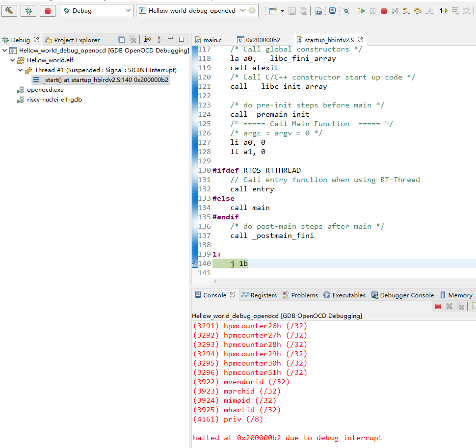
Task: Click the '#ifdef RTOS_RTTHREAD' directive line
Action: pyautogui.click(x=257, y=170)
